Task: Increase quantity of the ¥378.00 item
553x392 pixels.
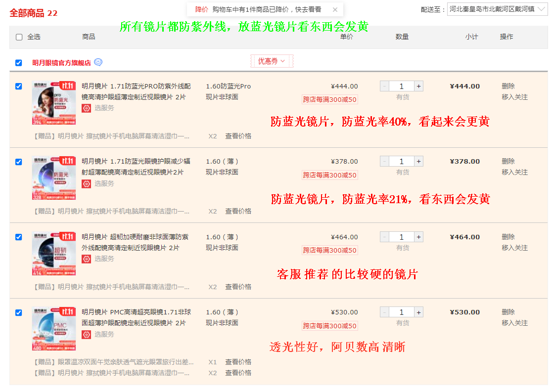Action: [x=418, y=162]
